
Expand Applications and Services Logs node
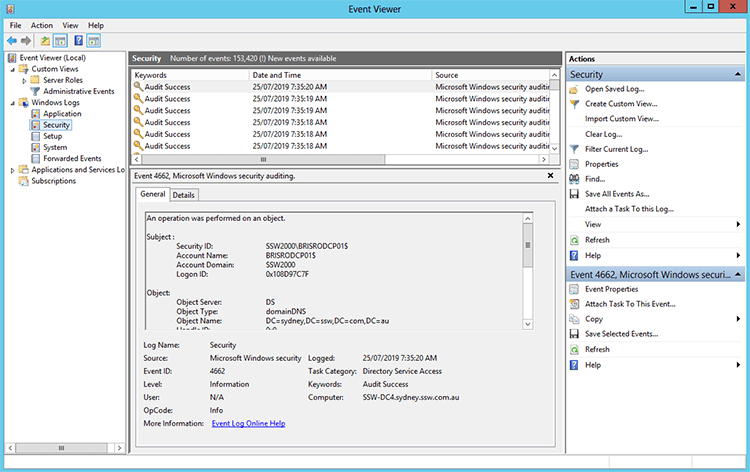click(11, 170)
